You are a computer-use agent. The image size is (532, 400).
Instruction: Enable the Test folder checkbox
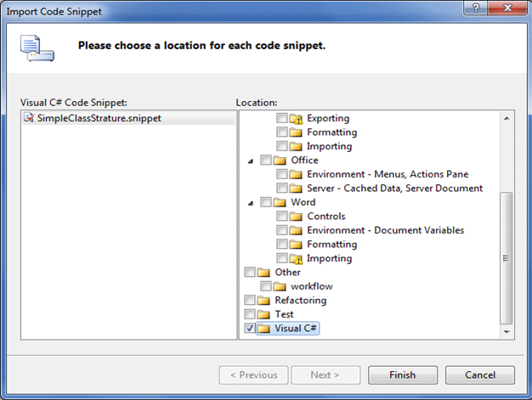pos(249,314)
